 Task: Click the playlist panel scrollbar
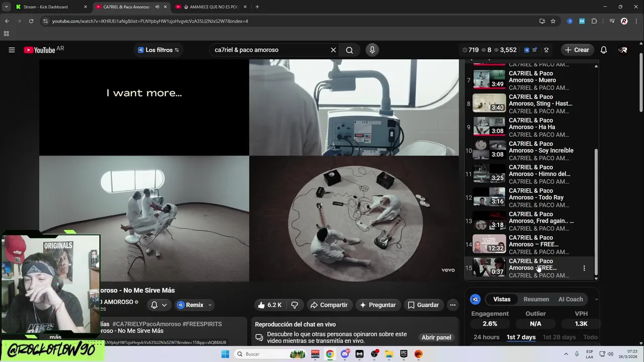point(596,211)
